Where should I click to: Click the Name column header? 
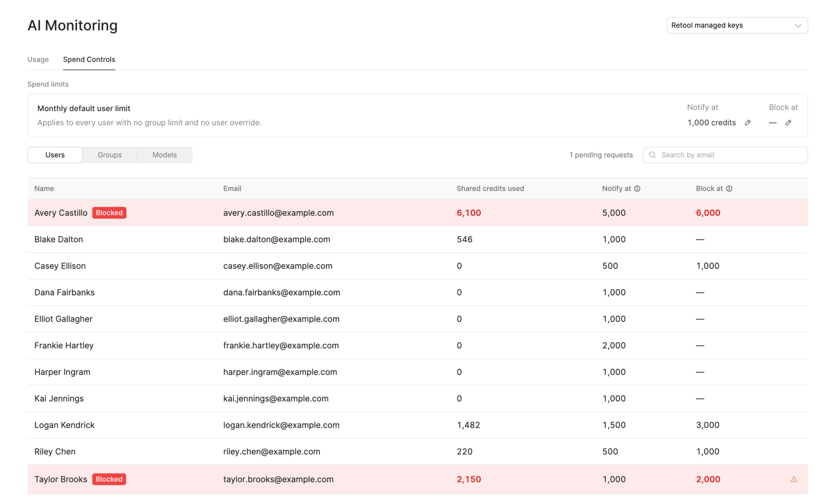(44, 188)
